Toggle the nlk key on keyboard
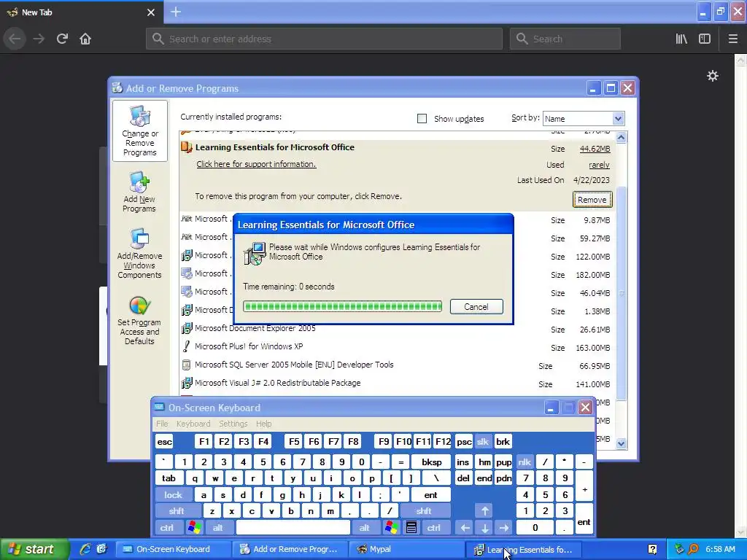747x560 pixels. click(525, 462)
